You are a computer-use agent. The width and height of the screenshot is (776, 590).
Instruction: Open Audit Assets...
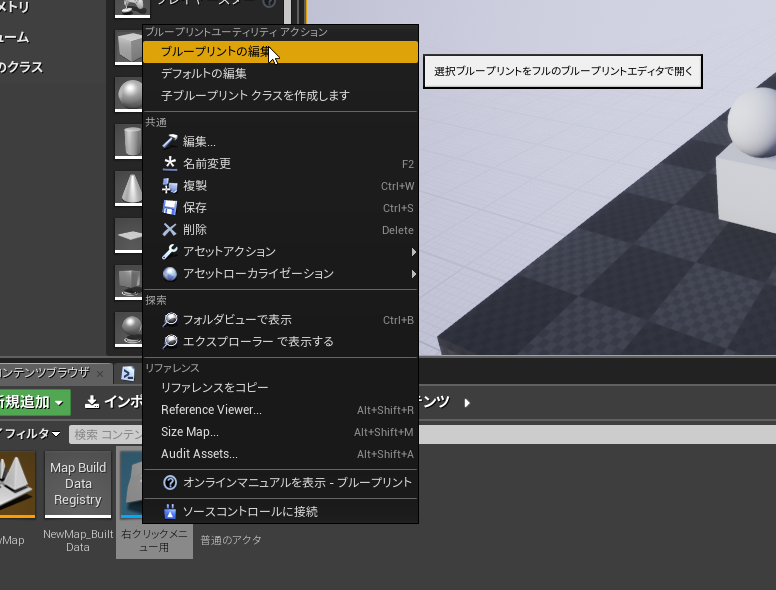(x=280, y=454)
